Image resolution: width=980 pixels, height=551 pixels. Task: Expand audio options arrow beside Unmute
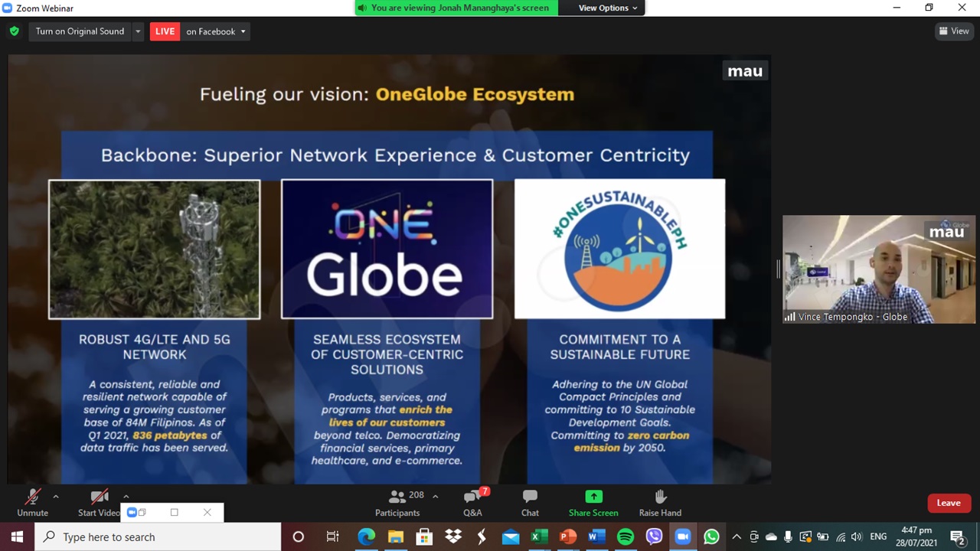(x=55, y=497)
